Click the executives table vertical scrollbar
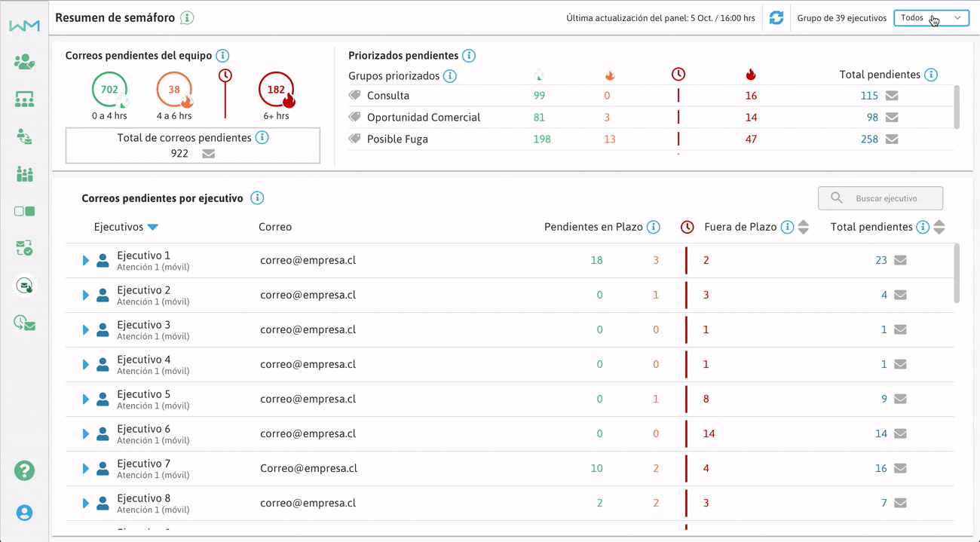Screen dimensions: 980x542 pos(957,273)
